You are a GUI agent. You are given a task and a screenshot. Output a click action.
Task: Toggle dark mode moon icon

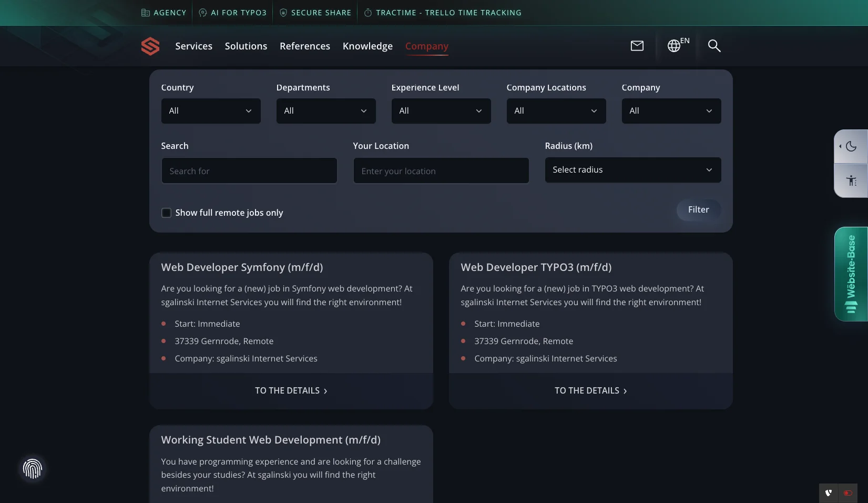851,146
